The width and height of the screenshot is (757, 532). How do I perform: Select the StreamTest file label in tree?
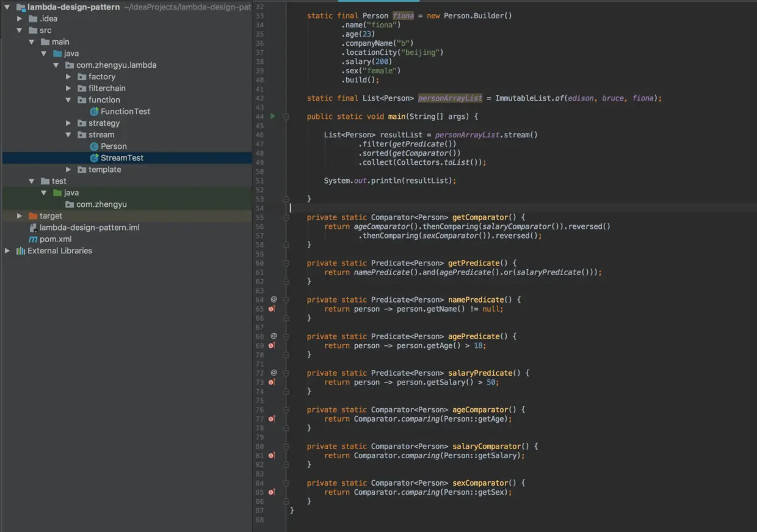click(x=122, y=158)
